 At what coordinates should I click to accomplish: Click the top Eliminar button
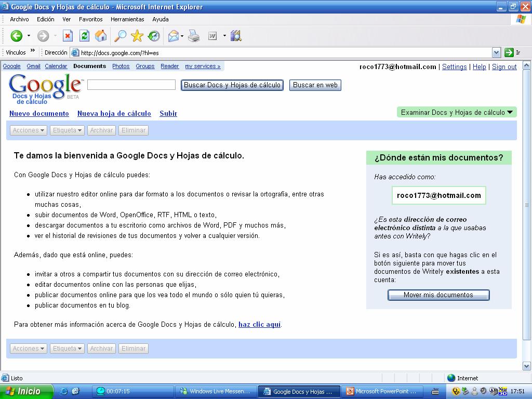pyautogui.click(x=134, y=130)
